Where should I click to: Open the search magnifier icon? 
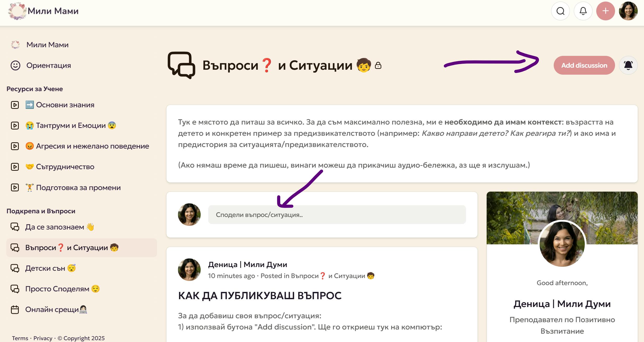pyautogui.click(x=560, y=11)
